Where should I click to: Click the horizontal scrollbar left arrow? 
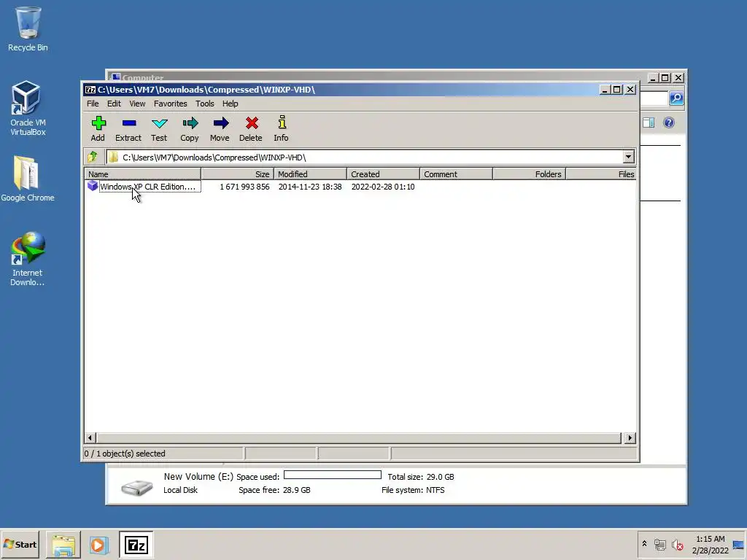(90, 437)
